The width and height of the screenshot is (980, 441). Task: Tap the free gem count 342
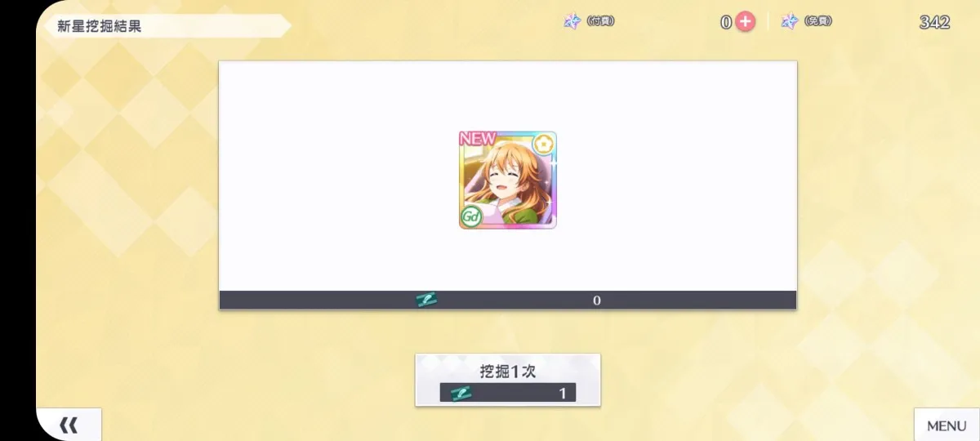pyautogui.click(x=934, y=23)
